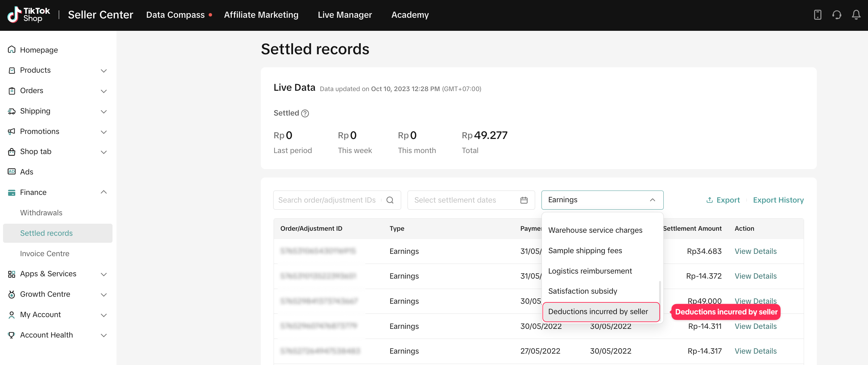The height and width of the screenshot is (365, 868).
Task: Open customer support headset icon
Action: 836,15
